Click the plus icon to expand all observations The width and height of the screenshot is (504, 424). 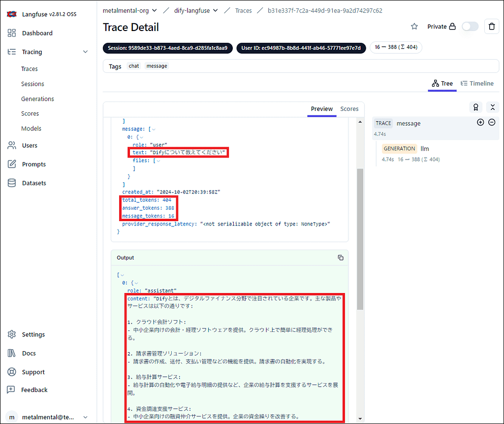click(480, 123)
